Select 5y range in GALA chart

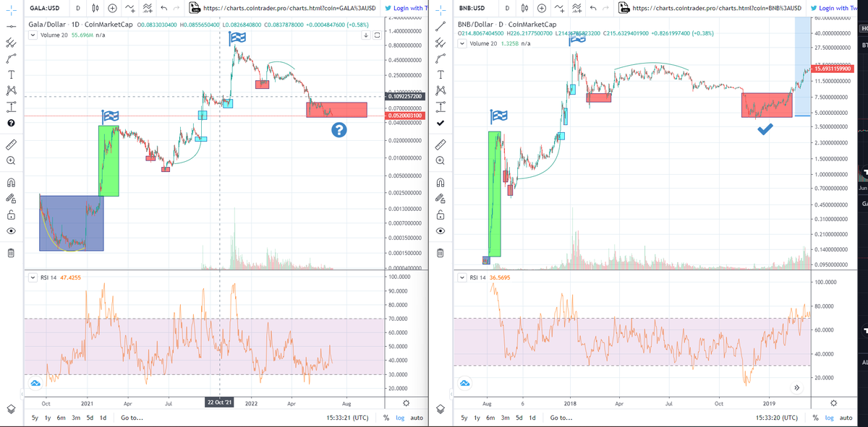click(35, 418)
